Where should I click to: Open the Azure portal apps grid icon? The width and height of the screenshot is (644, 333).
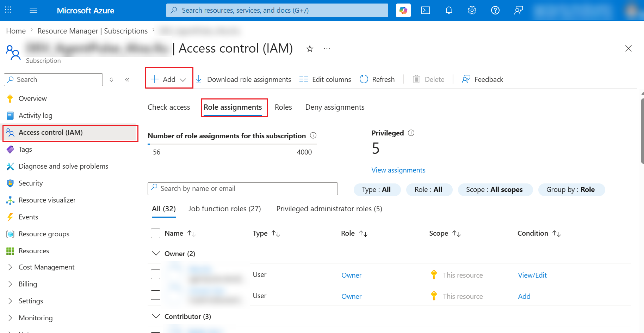click(x=8, y=10)
